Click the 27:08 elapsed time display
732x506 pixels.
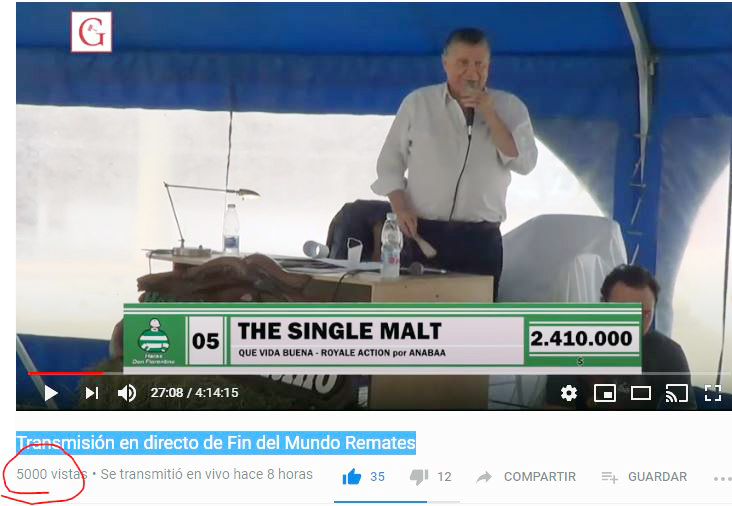click(166, 393)
